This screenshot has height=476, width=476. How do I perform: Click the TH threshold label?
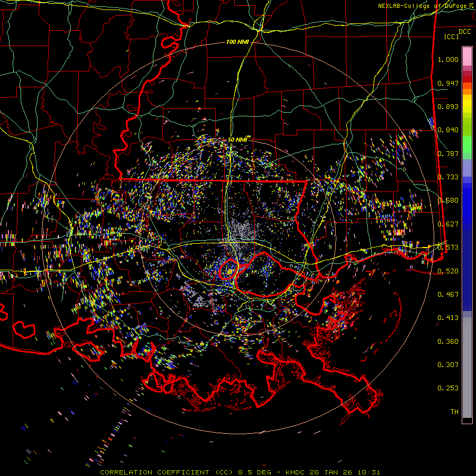(454, 412)
